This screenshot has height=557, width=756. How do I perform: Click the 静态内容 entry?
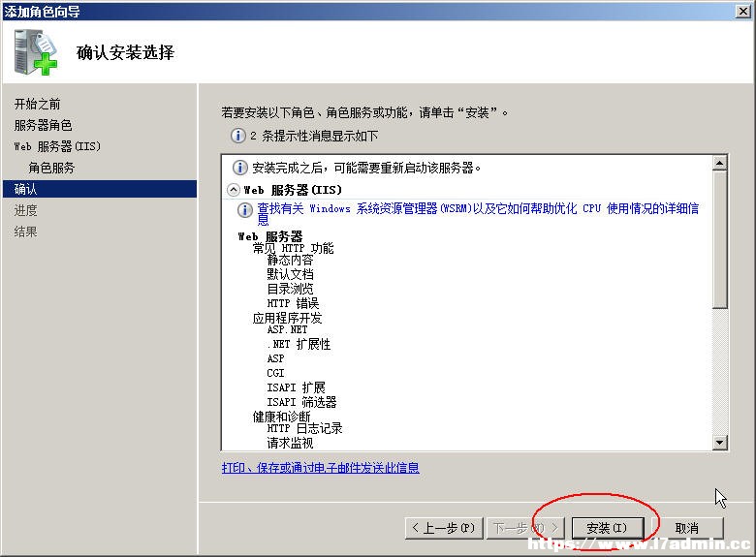(290, 261)
